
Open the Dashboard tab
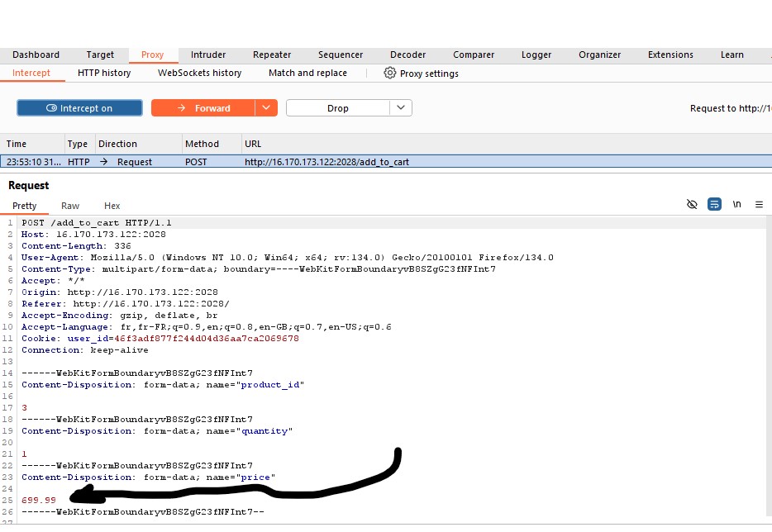point(36,55)
